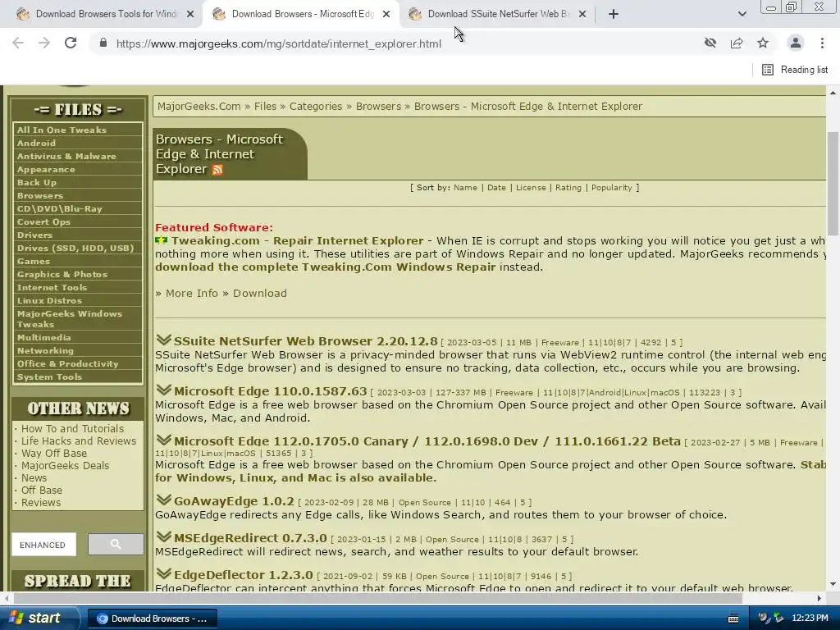Open the MSEdgeRedirect 0.7.3.0 link
The width and height of the screenshot is (840, 630).
(x=250, y=538)
